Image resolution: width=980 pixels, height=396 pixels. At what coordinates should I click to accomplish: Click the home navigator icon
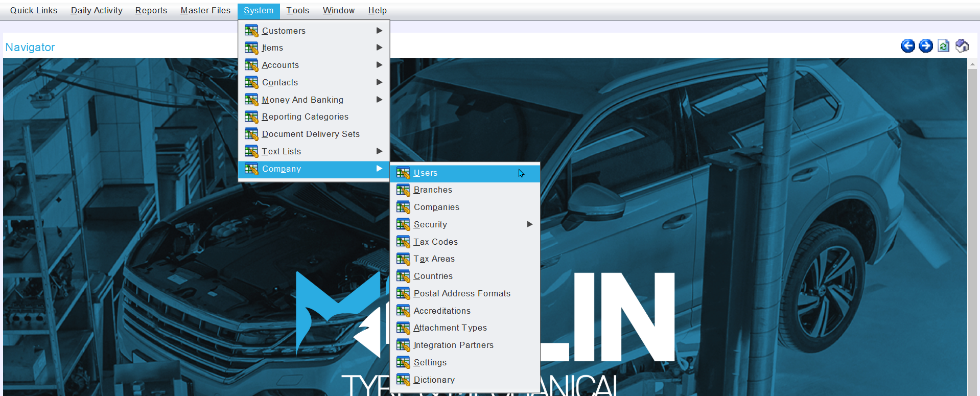click(x=962, y=46)
